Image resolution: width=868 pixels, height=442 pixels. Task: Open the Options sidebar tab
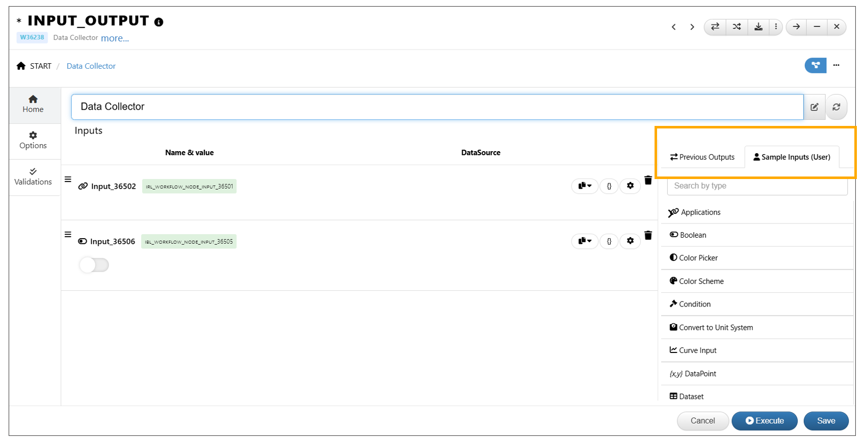click(x=33, y=140)
